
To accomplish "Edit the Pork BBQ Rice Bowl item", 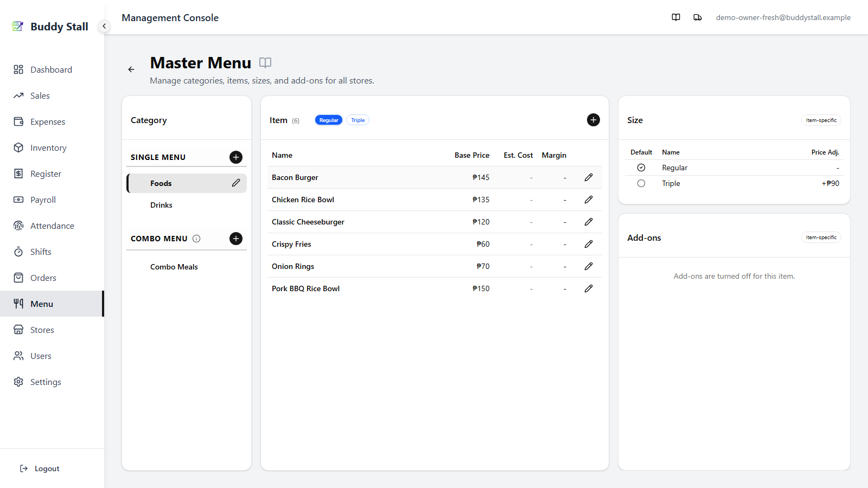I will [x=589, y=288].
